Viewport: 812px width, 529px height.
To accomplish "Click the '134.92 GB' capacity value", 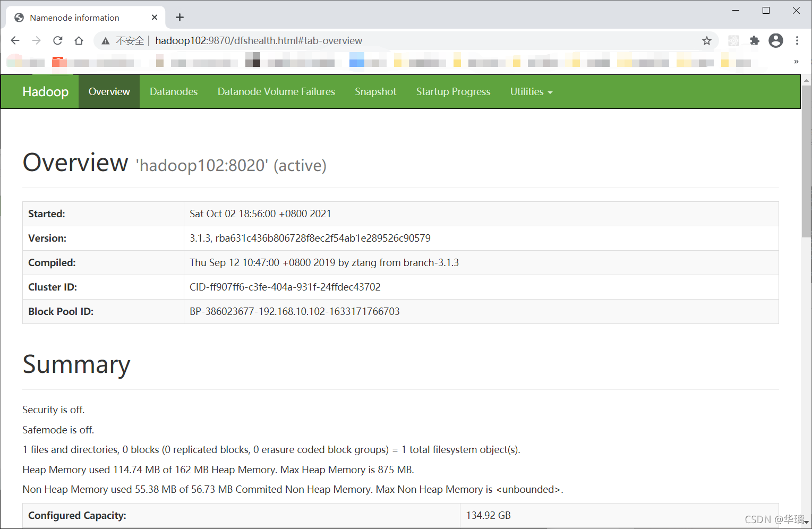I will (488, 516).
